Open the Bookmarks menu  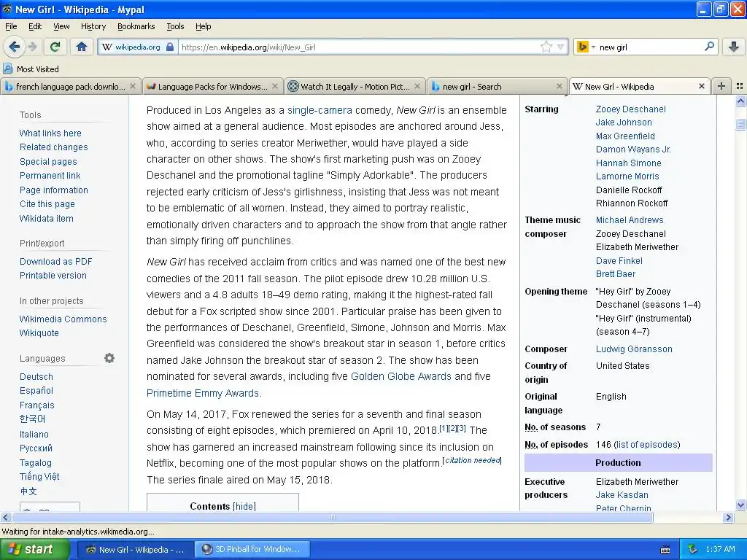[136, 26]
